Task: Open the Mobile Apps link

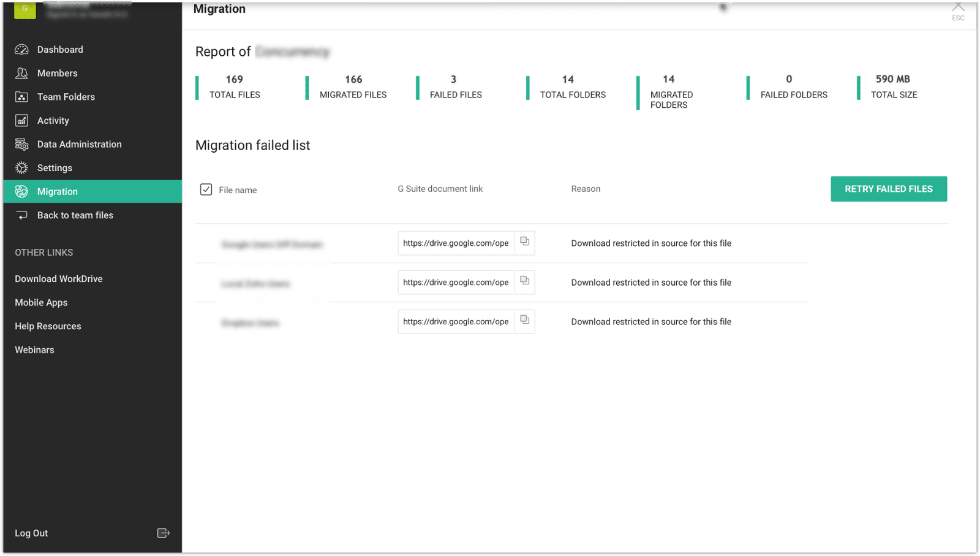Action: click(x=41, y=303)
